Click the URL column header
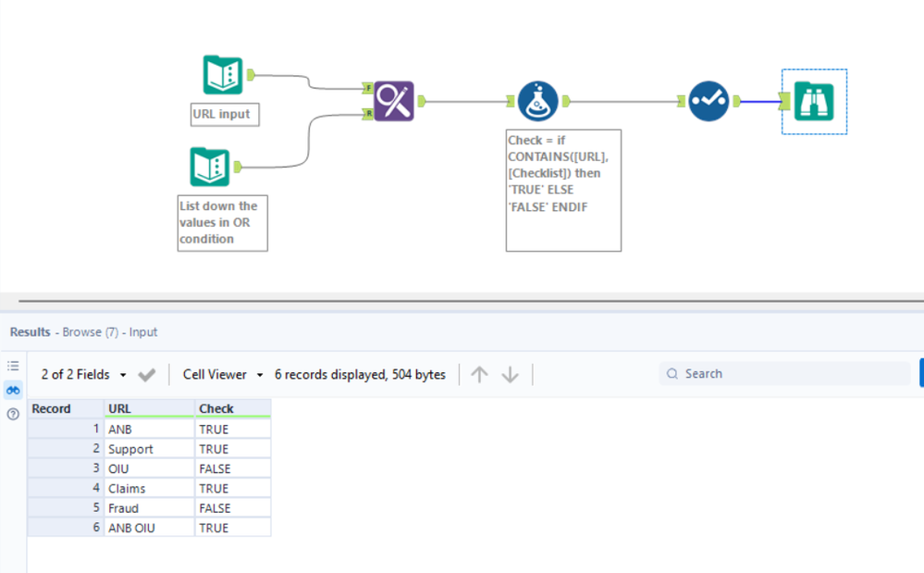 coord(148,408)
